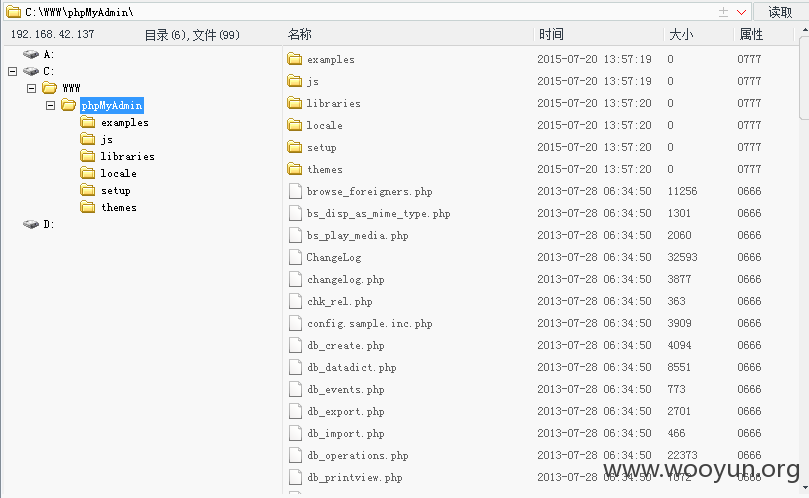Click the folder icon in path bar
Image resolution: width=809 pixels, height=498 pixels.
click(13, 11)
